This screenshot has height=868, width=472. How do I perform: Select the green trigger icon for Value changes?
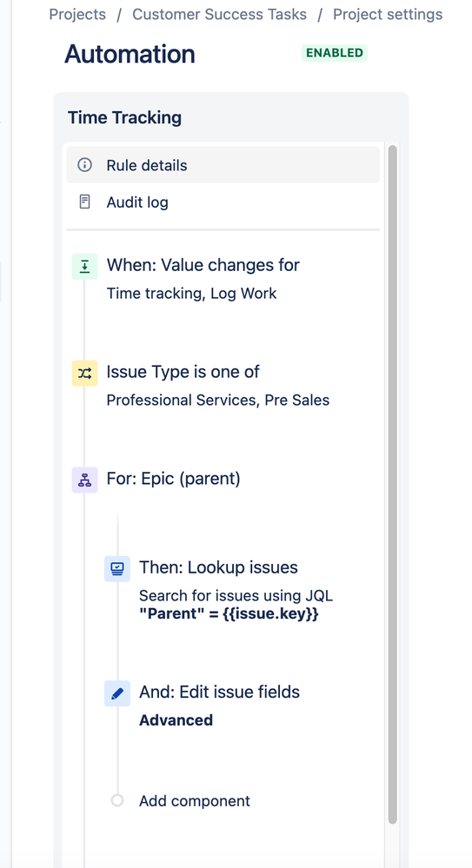[85, 267]
